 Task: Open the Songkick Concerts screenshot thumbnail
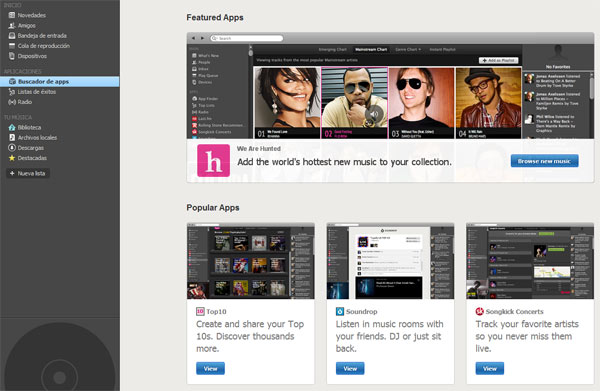(x=530, y=261)
